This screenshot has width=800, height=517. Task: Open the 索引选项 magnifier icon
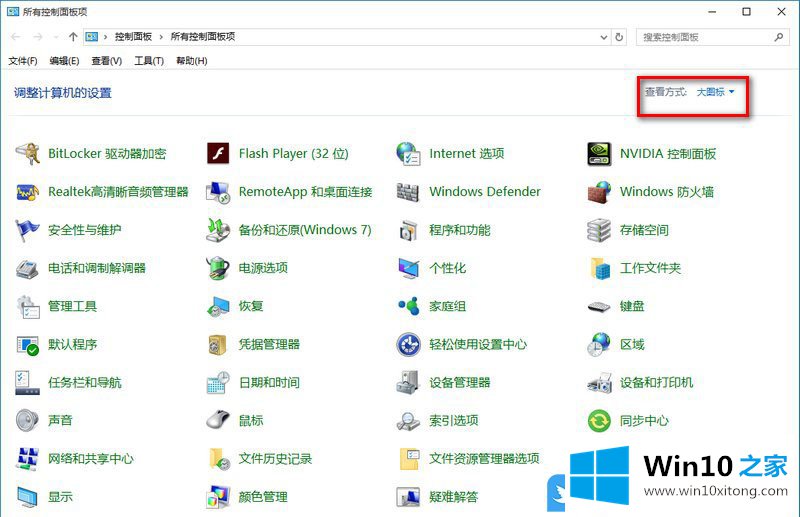point(408,421)
